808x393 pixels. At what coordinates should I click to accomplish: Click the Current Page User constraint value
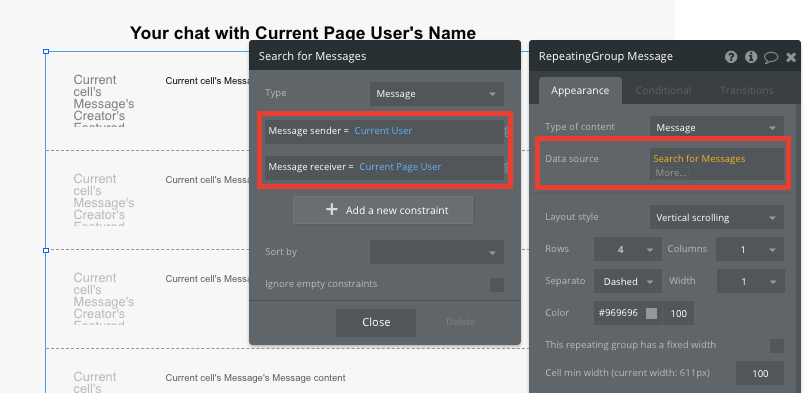pos(400,167)
